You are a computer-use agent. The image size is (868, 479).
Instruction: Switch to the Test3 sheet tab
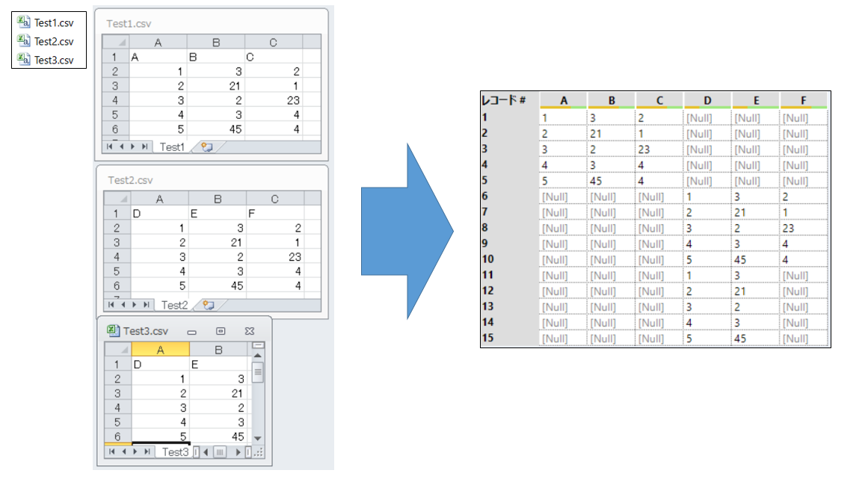(x=175, y=452)
